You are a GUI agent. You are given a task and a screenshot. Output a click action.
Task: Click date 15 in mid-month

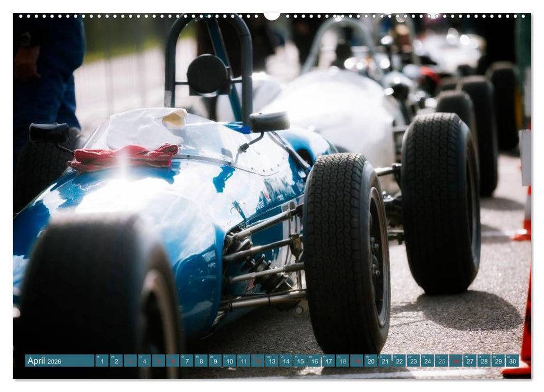click(300, 362)
